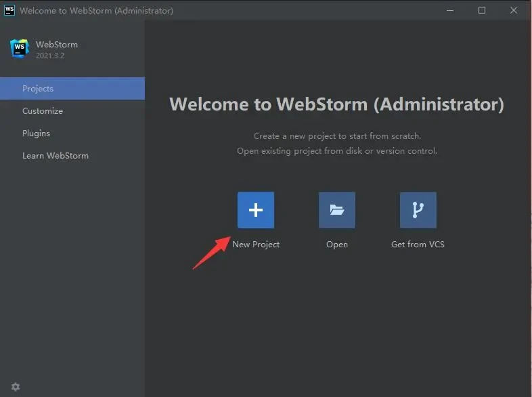The image size is (532, 397).
Task: Click the Open folder icon
Action: [x=336, y=210]
